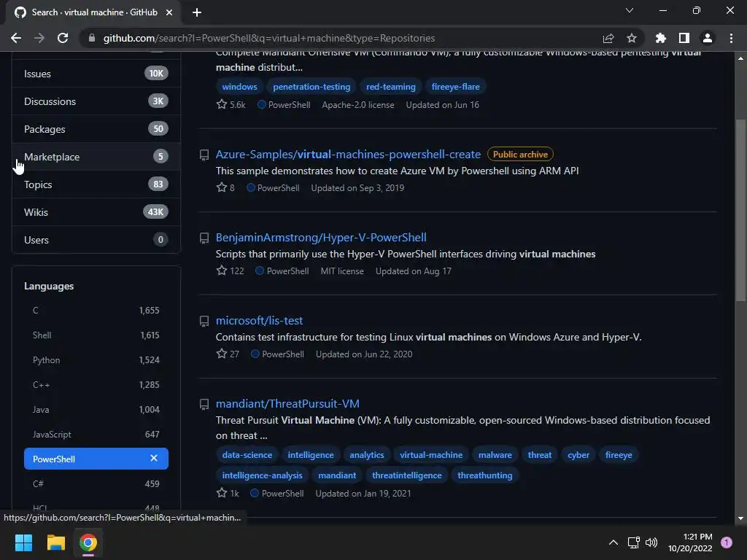Screen dimensions: 747x560
Task: Click the star icon for Hyper-V-PowerShell repo
Action: coord(222,271)
